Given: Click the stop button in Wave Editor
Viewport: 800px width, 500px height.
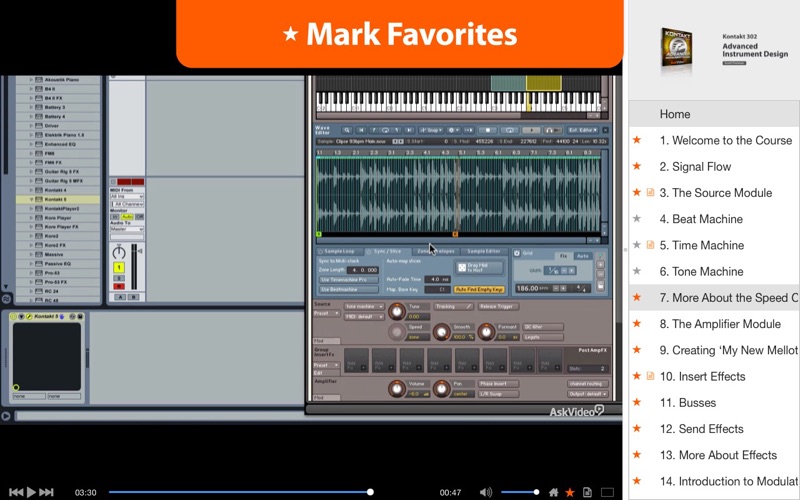Looking at the screenshot, I should pyautogui.click(x=487, y=131).
